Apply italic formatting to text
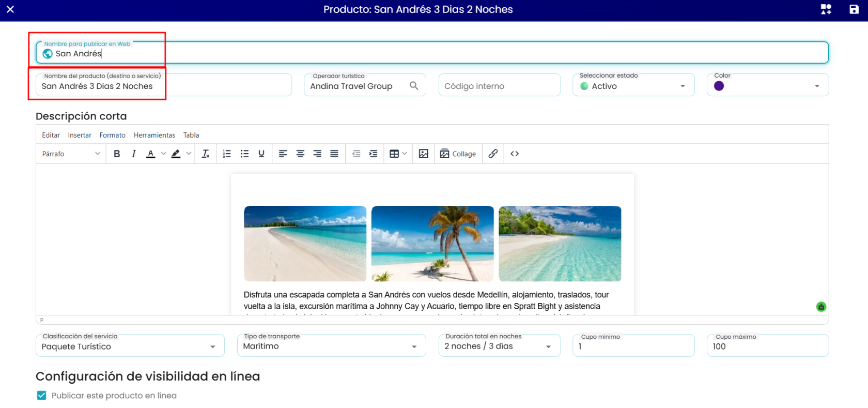Viewport: 868px width, 408px height. click(x=134, y=154)
